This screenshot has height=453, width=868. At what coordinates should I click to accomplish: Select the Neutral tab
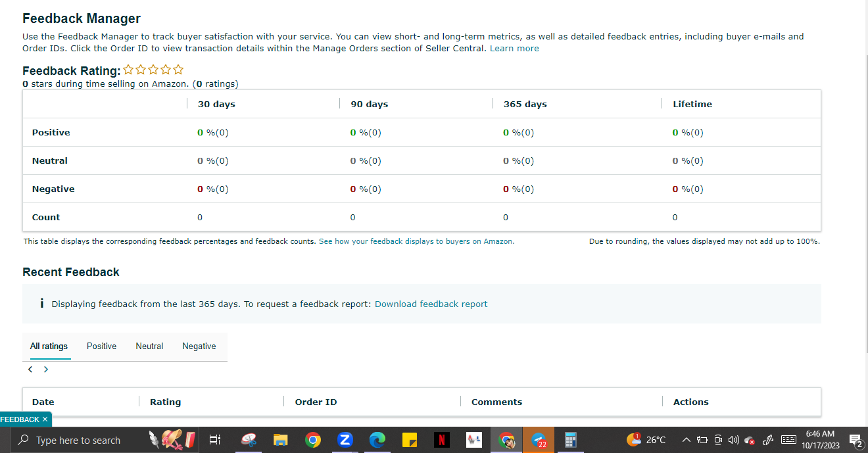(x=149, y=346)
